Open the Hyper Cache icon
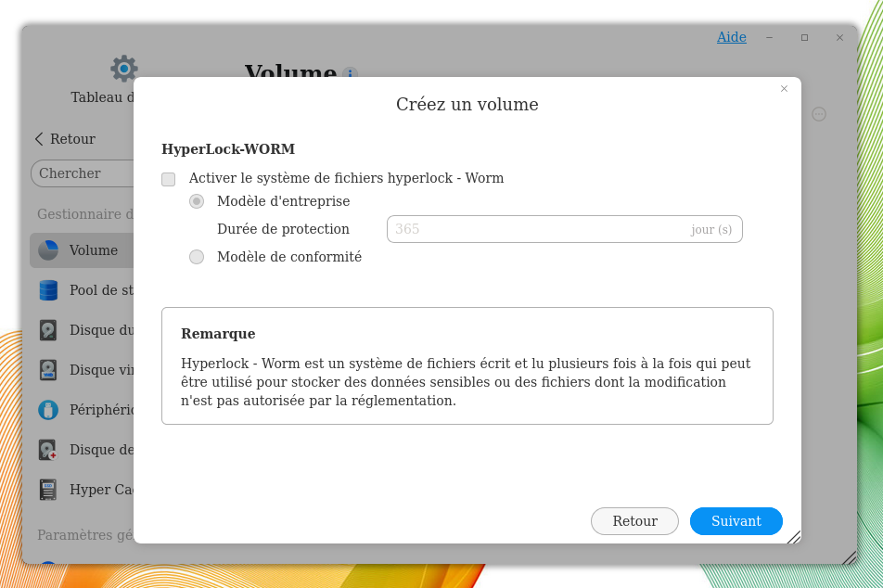Viewport: 883px width, 588px height. [48, 490]
